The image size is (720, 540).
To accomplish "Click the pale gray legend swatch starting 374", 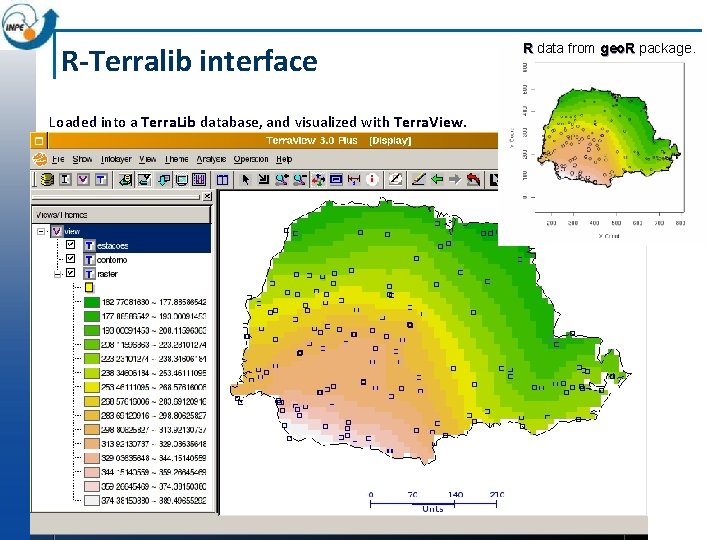I will point(92,500).
